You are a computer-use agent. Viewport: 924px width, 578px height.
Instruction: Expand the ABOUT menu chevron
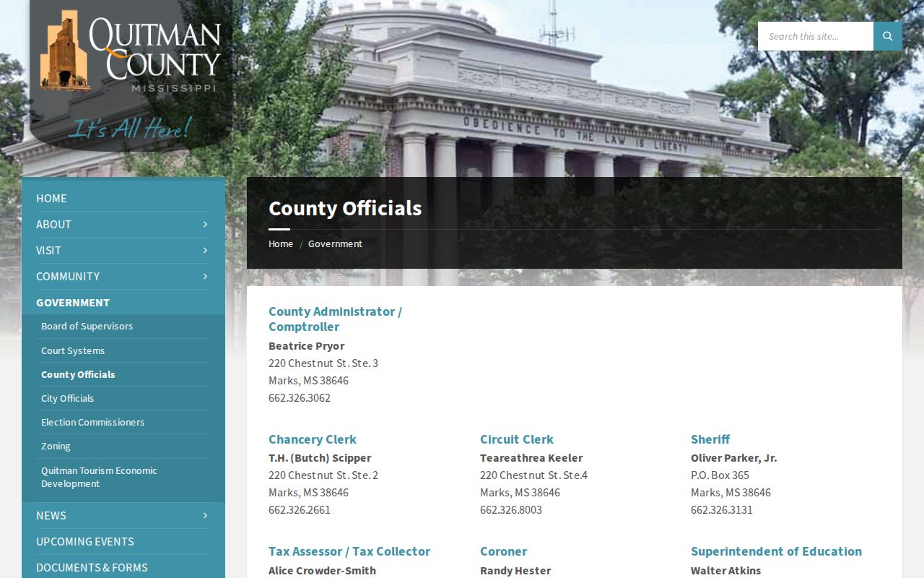(205, 225)
